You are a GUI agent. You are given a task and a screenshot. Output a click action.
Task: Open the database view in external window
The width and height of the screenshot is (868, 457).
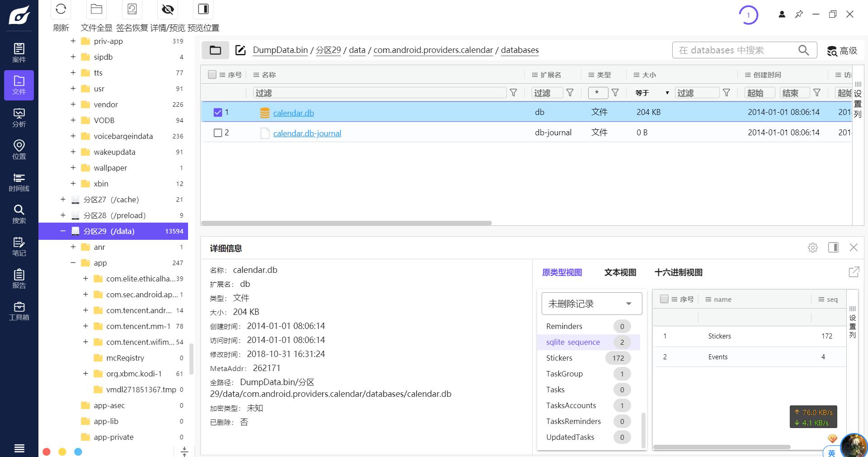tap(854, 272)
